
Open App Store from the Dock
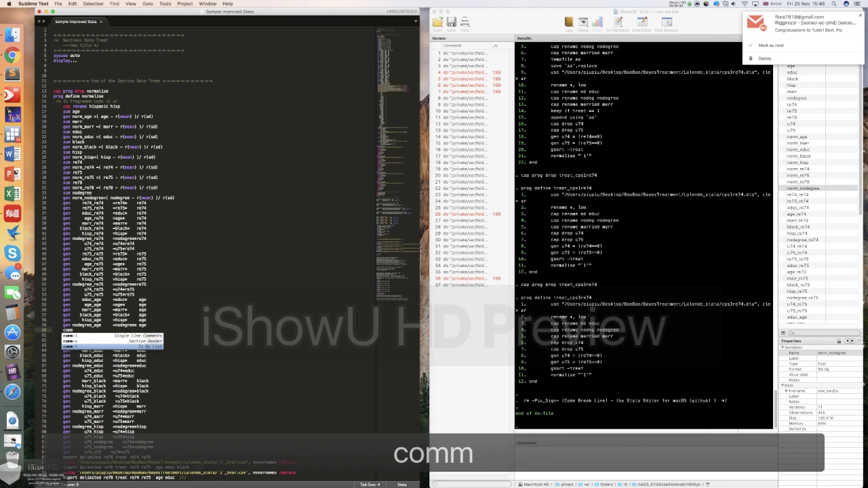click(12, 332)
